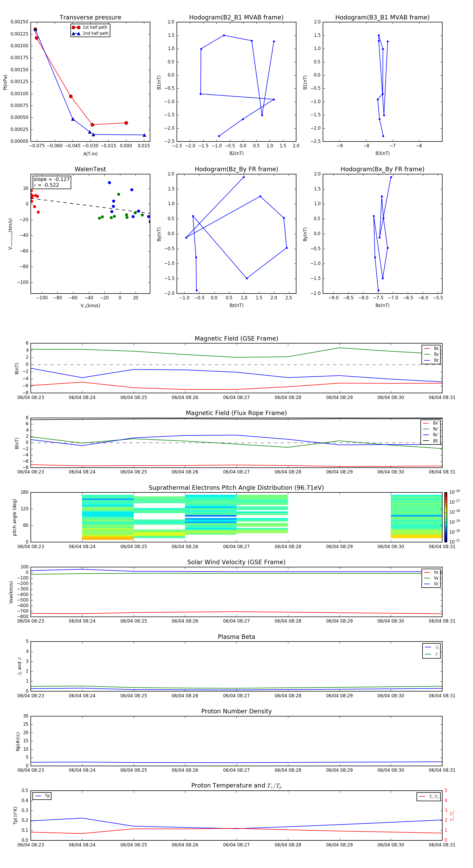This screenshot has width=473, height=868.
Task: Click the 'Bx(nT)' x-axis label
Action: point(382,305)
